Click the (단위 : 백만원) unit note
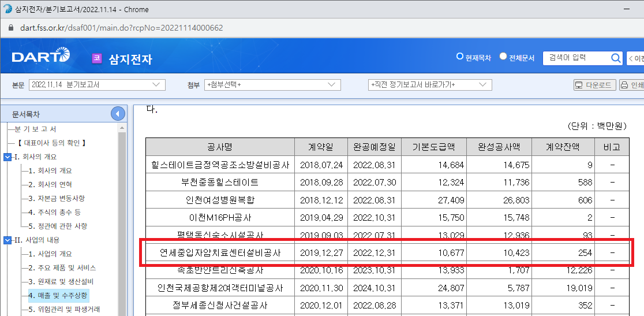 (x=597, y=126)
